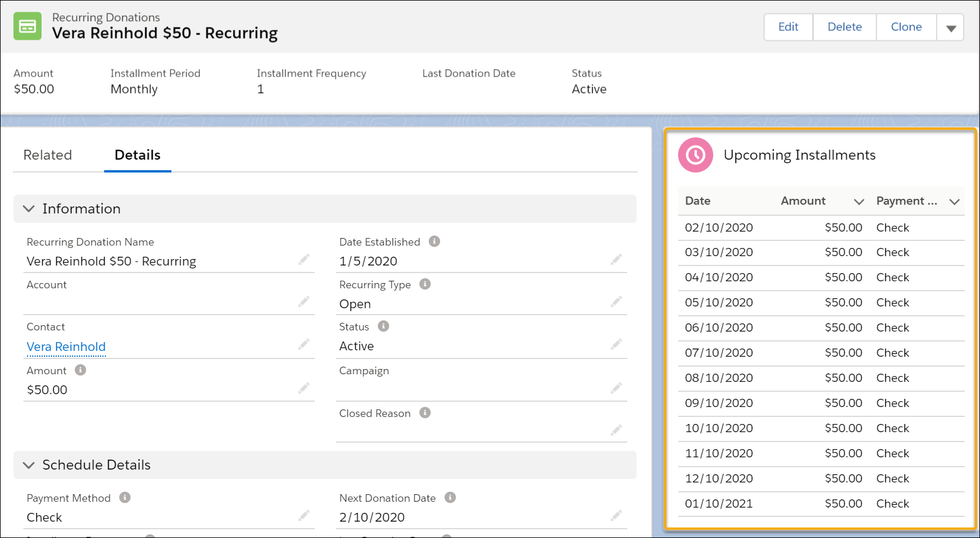Image resolution: width=980 pixels, height=538 pixels.
Task: Click the 06/10/2020 installment date
Action: point(719,327)
